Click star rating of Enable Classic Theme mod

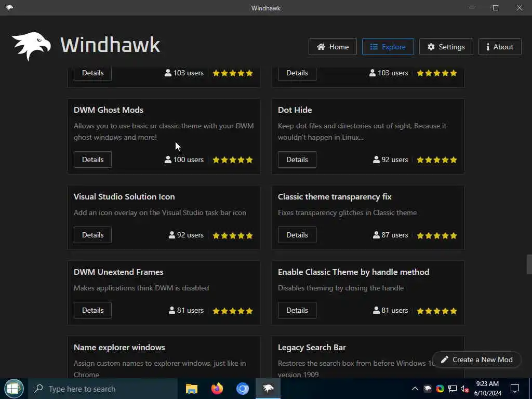point(437,311)
